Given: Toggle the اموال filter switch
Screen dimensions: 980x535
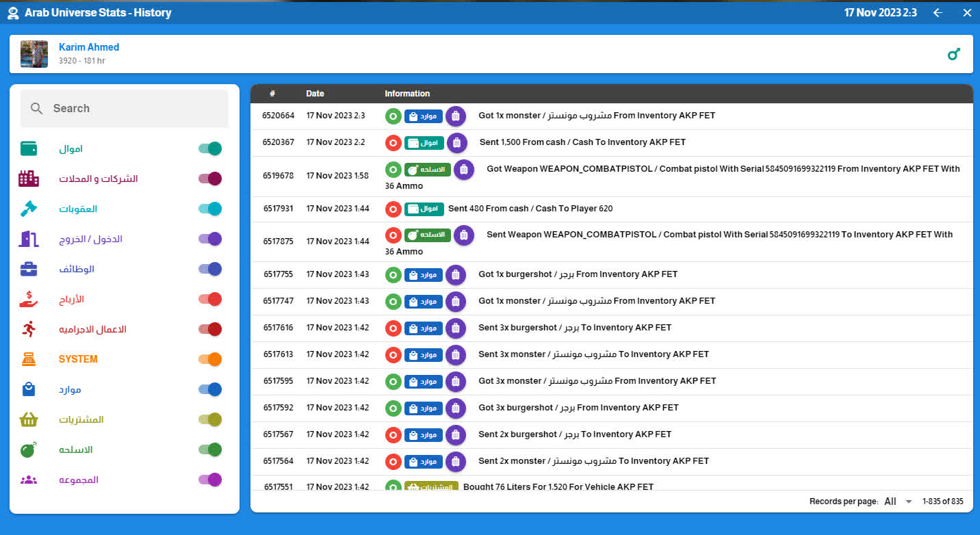Looking at the screenshot, I should click(210, 148).
